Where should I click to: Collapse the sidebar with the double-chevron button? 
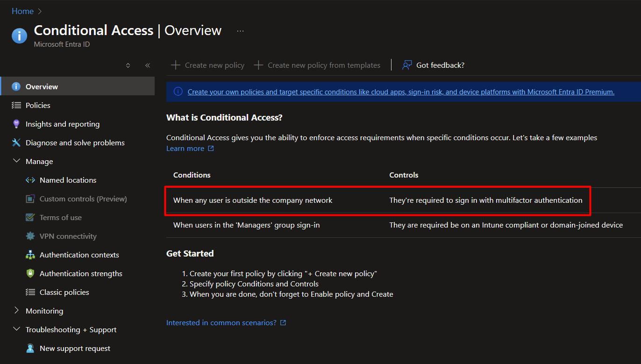coord(148,65)
